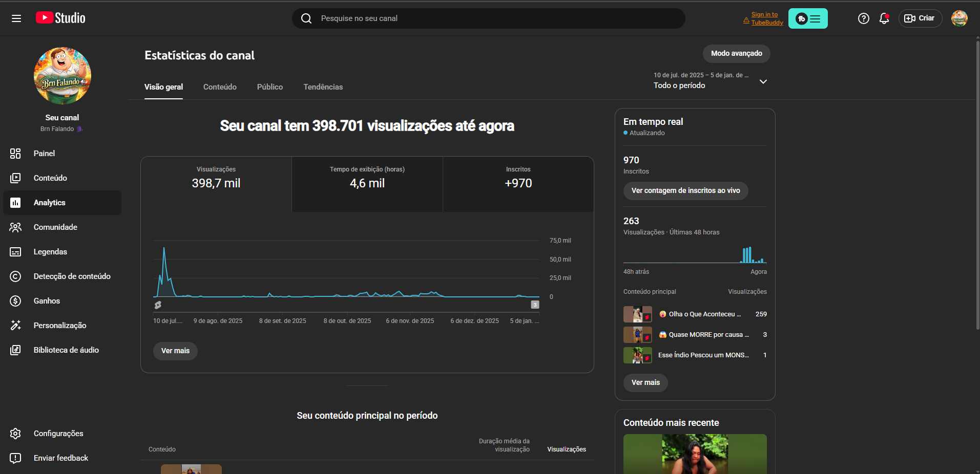Open the TubeBuddy menu button
This screenshot has width=980, height=474.
(808, 18)
